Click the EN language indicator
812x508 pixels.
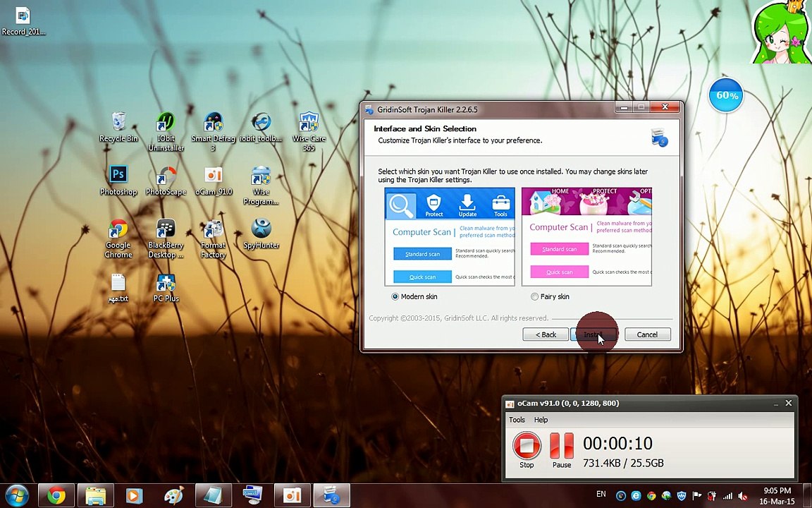tap(601, 495)
